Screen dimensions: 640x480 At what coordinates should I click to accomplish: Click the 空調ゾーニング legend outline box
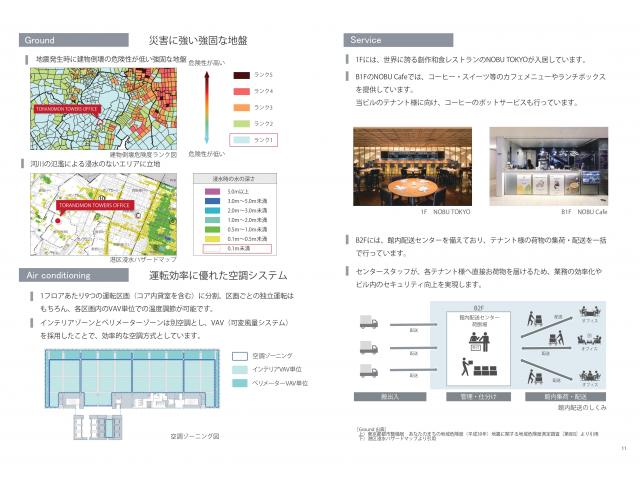coord(240,355)
